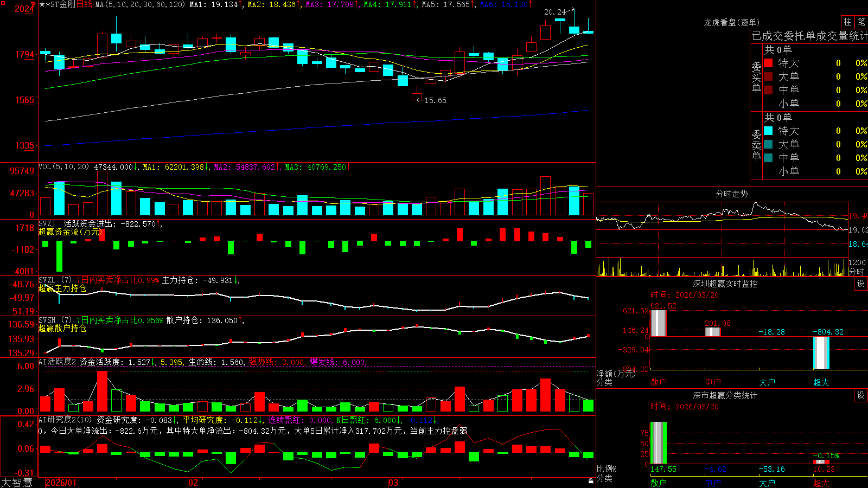Click the 超赢资金流(万元) label
This screenshot has width=868, height=488.
[x=70, y=232]
